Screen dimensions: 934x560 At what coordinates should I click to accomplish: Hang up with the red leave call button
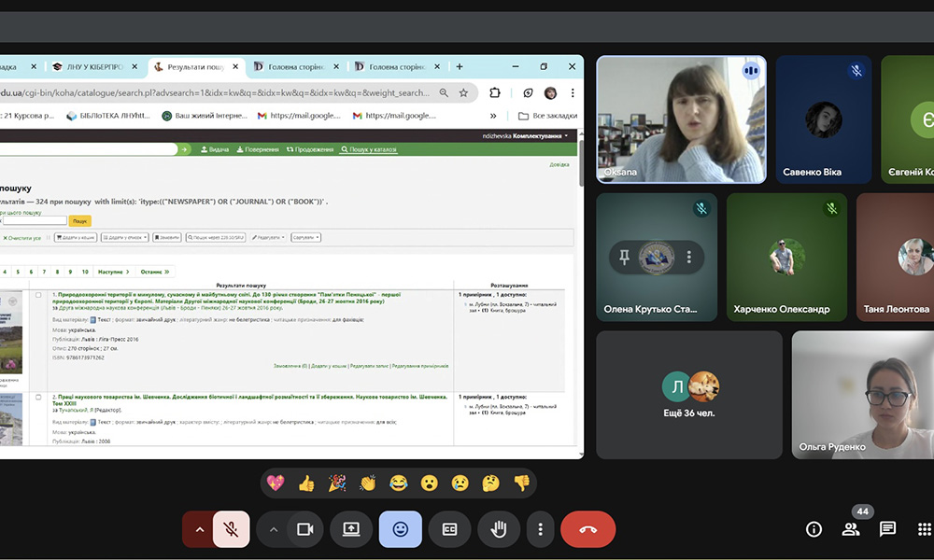coord(587,529)
